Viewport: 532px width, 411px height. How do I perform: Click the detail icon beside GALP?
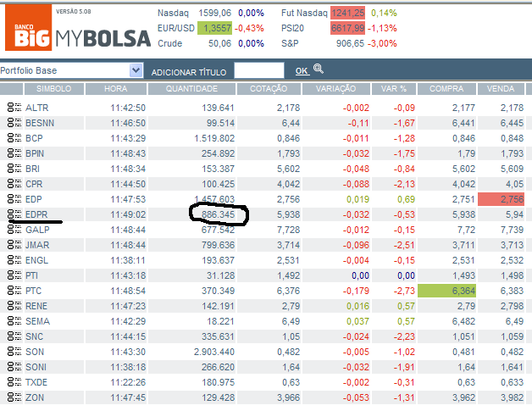pyautogui.click(x=14, y=230)
